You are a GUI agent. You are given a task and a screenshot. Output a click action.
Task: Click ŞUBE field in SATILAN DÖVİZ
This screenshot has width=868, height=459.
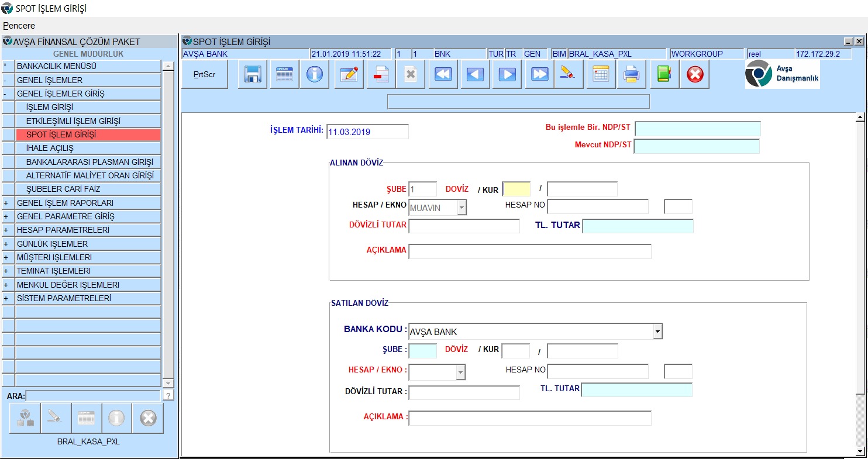coord(422,351)
